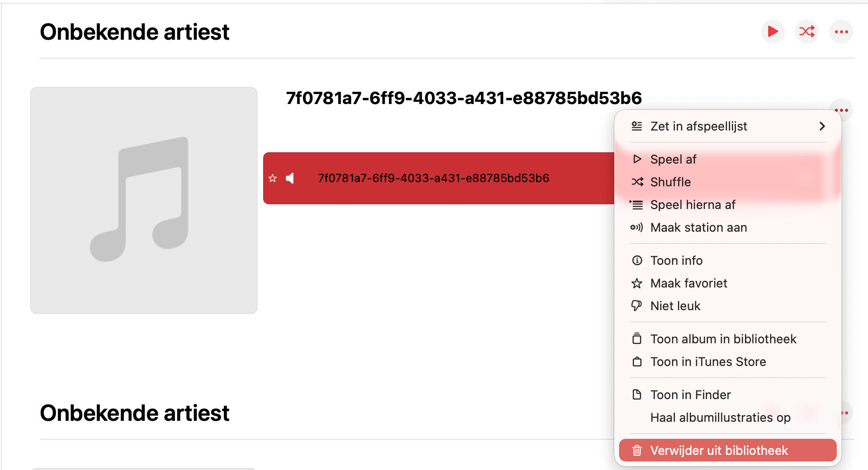
Task: Select Speel af in context menu
Action: tap(673, 159)
